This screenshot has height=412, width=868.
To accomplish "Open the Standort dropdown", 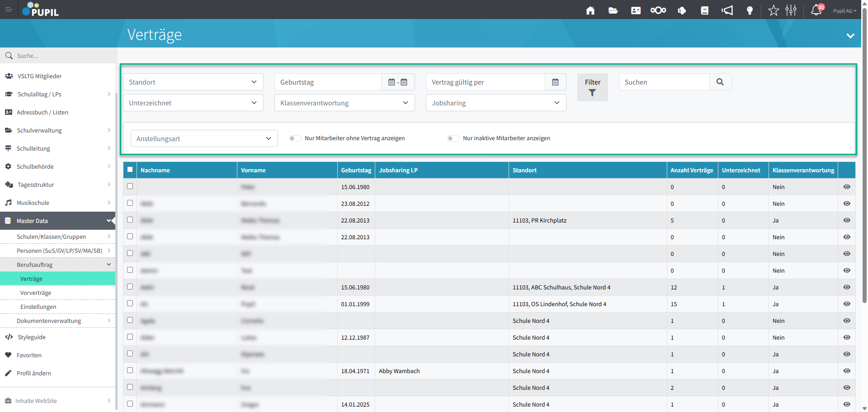I will click(193, 82).
